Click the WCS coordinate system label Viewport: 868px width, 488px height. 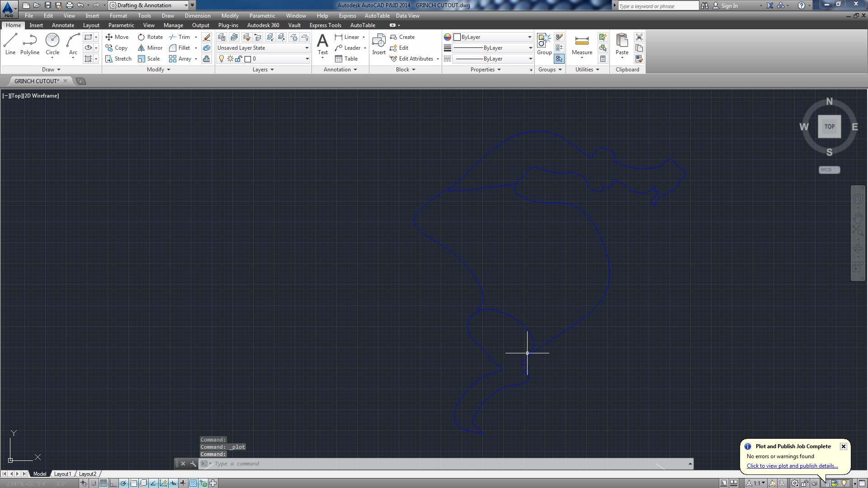(x=829, y=170)
